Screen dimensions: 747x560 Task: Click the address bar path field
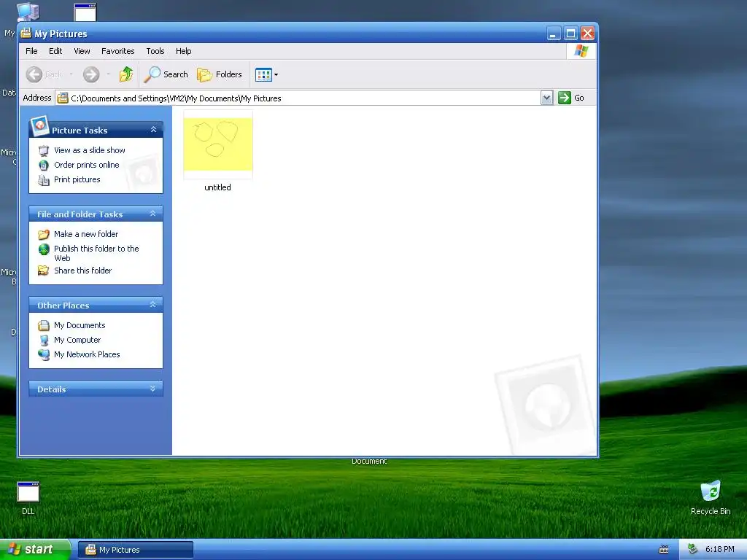point(305,98)
